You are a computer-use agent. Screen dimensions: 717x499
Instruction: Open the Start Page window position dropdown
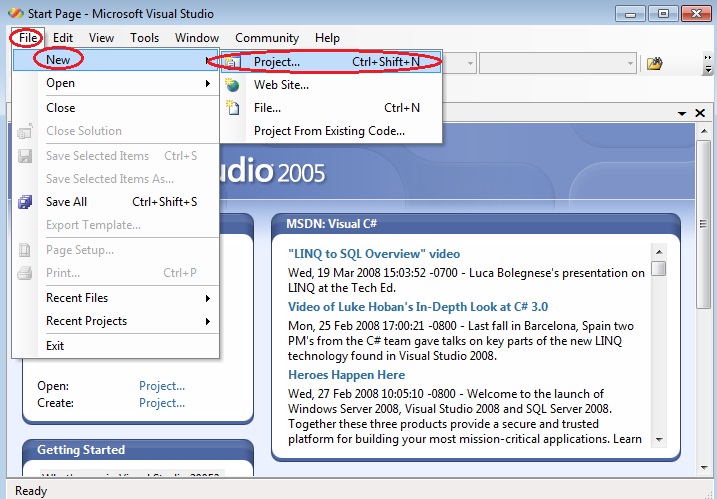pyautogui.click(x=682, y=113)
